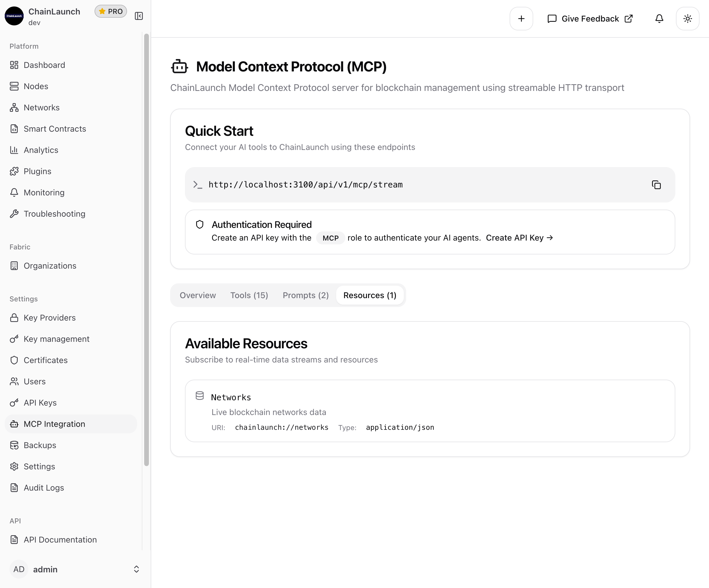Click Create API Key link
The height and width of the screenshot is (588, 709).
tap(519, 238)
